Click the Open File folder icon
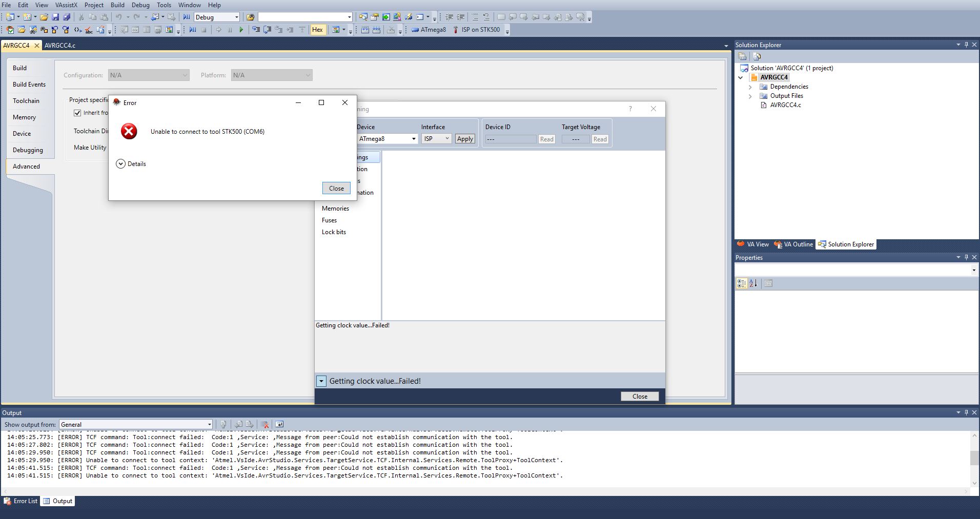 tap(44, 17)
